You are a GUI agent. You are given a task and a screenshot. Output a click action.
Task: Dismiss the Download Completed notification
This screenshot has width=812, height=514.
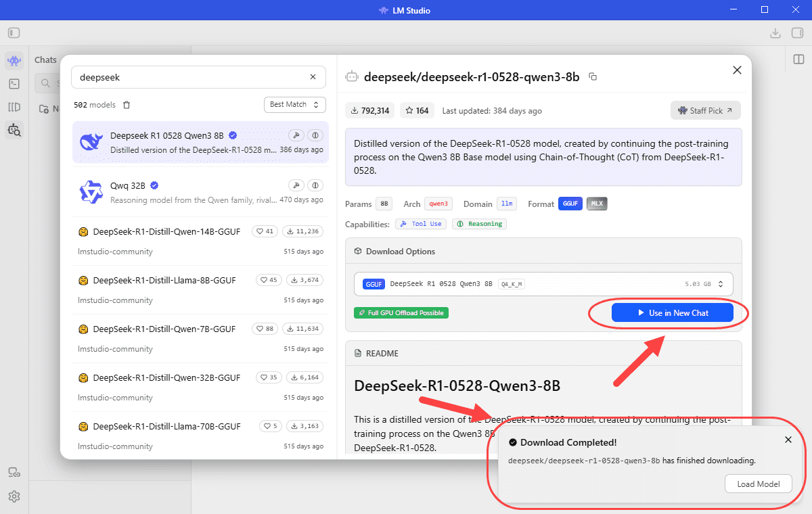point(788,440)
